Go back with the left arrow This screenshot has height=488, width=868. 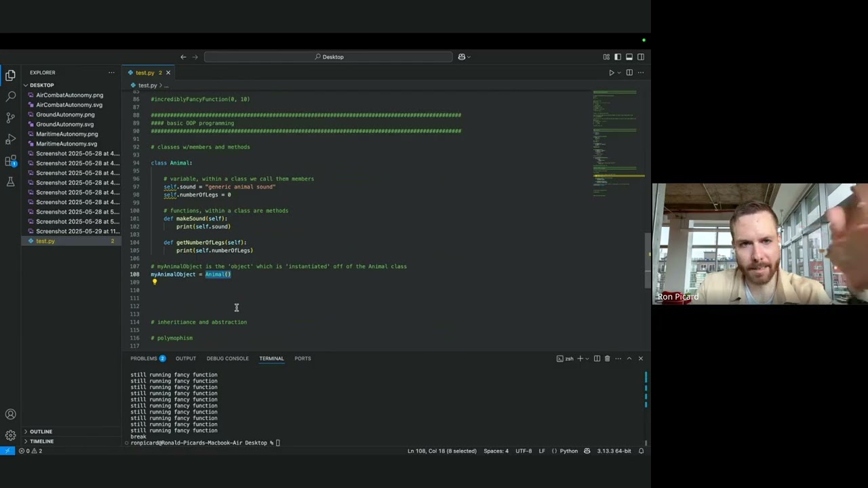[183, 57]
